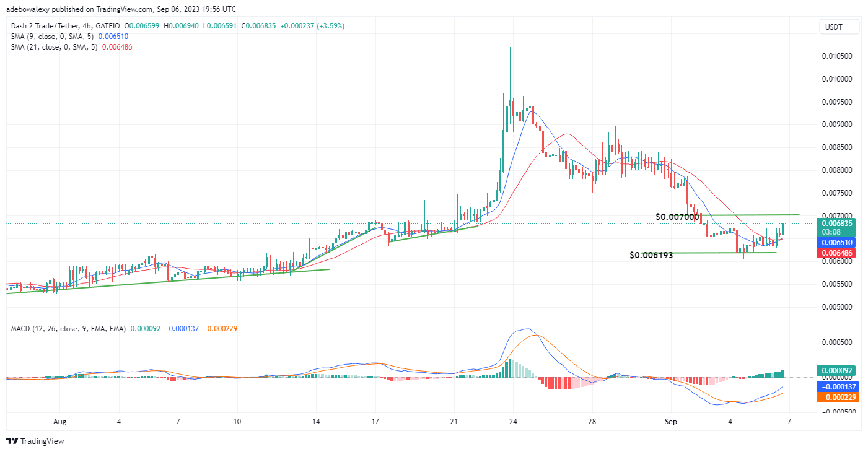Click the Sep date label on time axis

[x=672, y=422]
